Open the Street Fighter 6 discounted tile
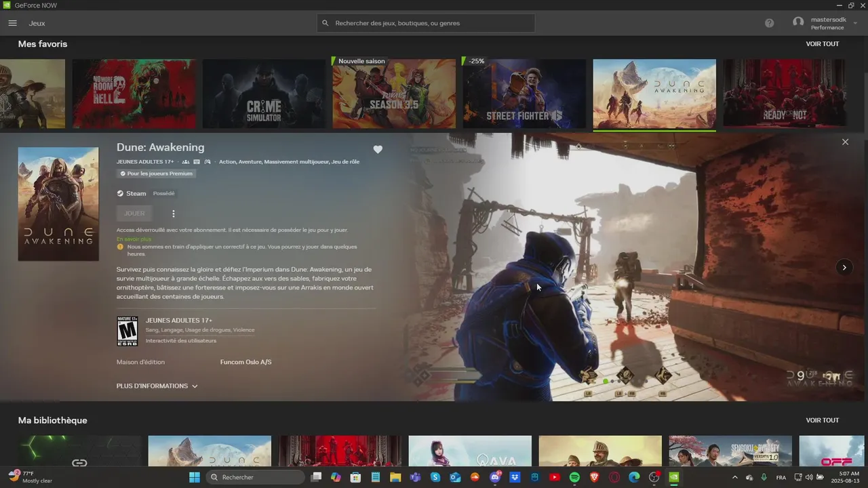This screenshot has height=488, width=868. (x=524, y=94)
